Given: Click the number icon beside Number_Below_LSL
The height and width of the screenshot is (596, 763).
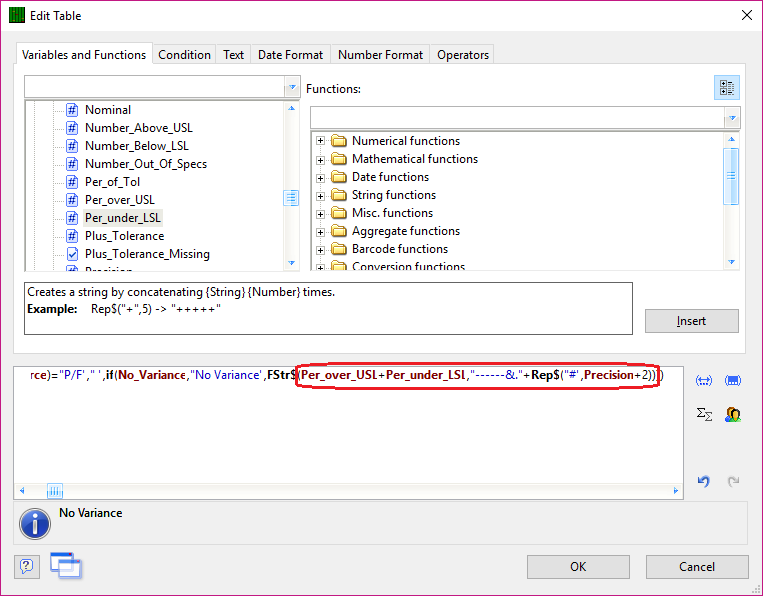Looking at the screenshot, I should pos(72,146).
